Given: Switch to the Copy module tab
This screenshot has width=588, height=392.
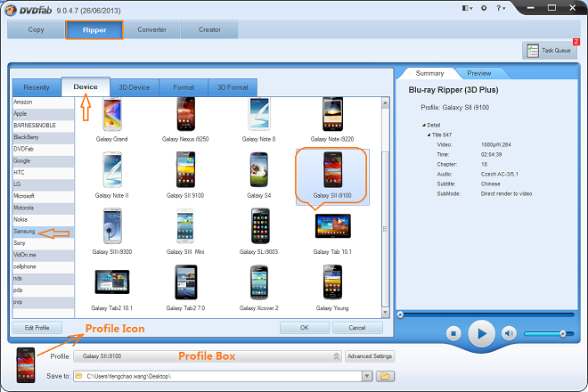Looking at the screenshot, I should pyautogui.click(x=36, y=29).
